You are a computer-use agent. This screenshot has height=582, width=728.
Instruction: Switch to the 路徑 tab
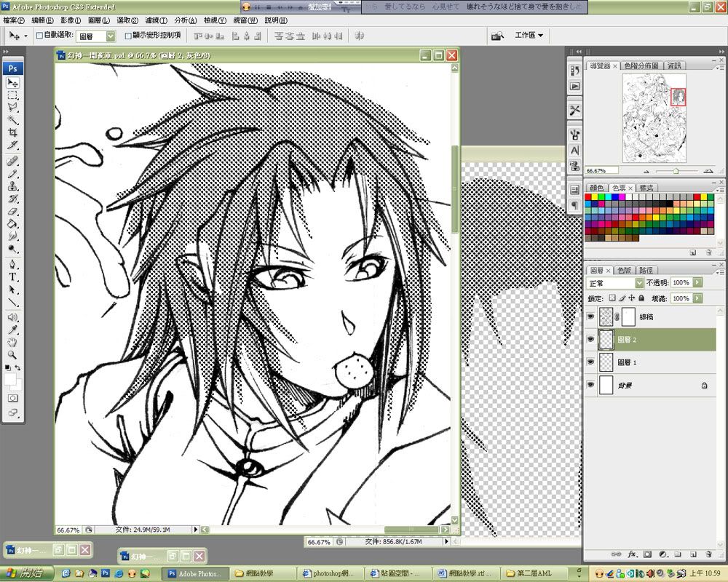tap(646, 270)
